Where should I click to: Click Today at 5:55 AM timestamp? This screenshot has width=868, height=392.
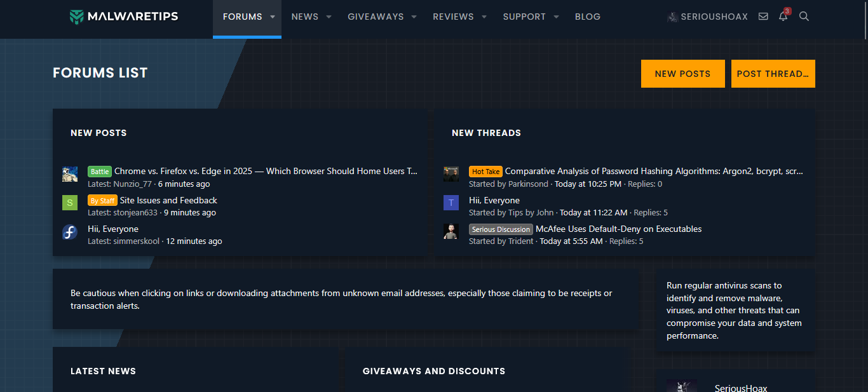571,241
